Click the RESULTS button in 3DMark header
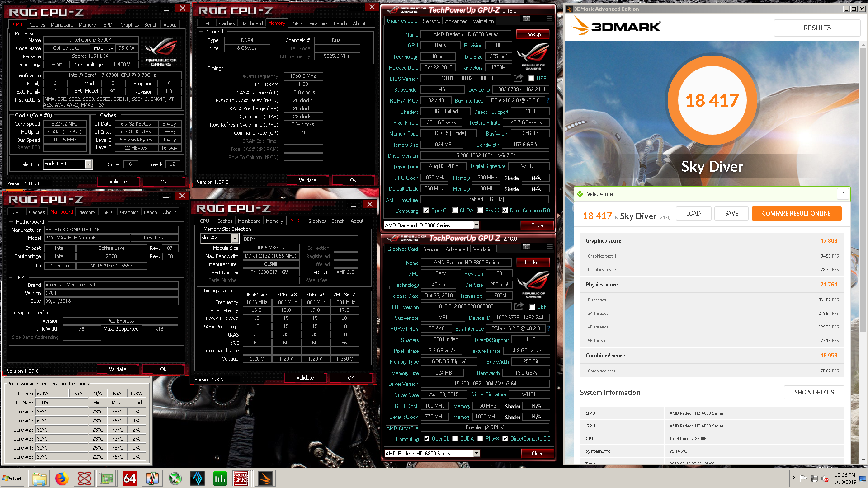The height and width of the screenshot is (488, 868). tap(817, 28)
